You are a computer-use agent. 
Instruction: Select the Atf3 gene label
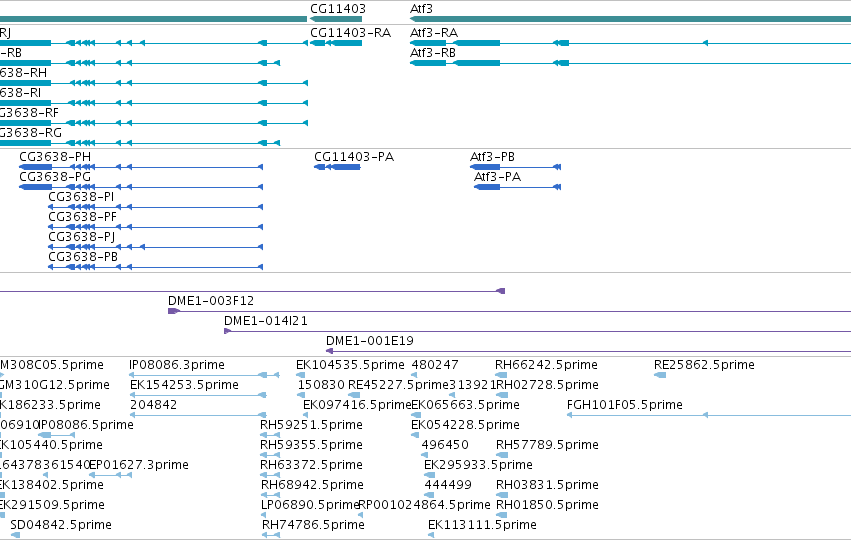421,9
